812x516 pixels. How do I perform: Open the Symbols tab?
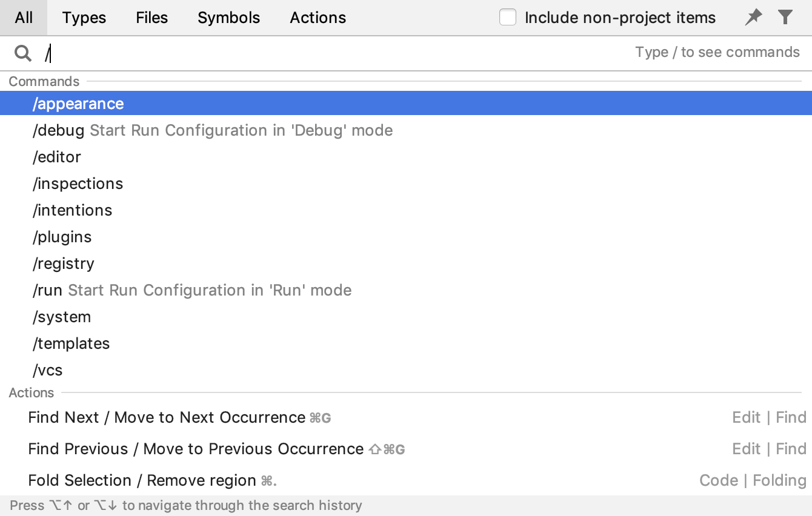[x=228, y=18]
